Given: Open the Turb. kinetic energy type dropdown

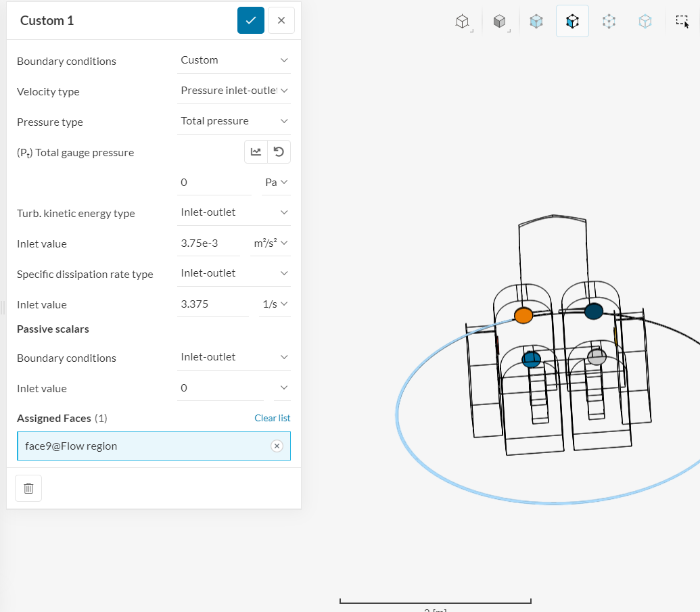Looking at the screenshot, I should [234, 212].
